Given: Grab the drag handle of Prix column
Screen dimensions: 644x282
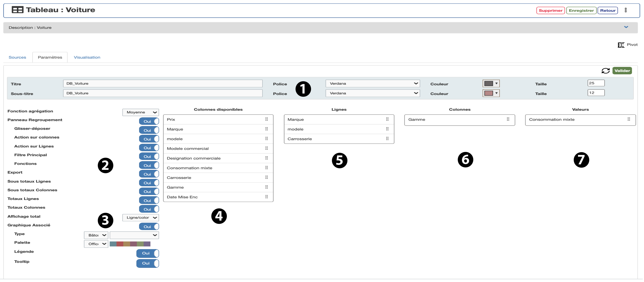Looking at the screenshot, I should click(267, 120).
